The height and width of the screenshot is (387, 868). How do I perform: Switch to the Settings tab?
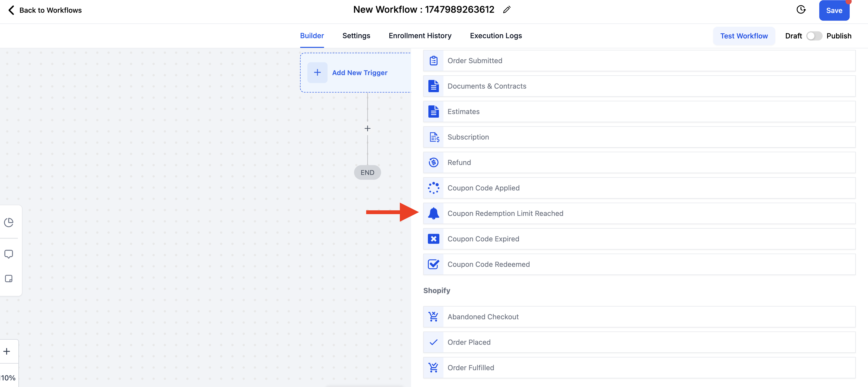356,36
